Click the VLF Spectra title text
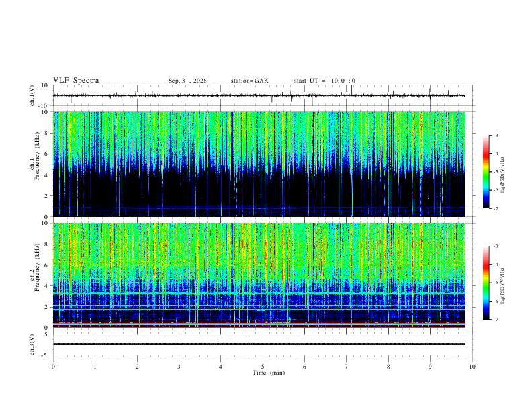 point(76,81)
